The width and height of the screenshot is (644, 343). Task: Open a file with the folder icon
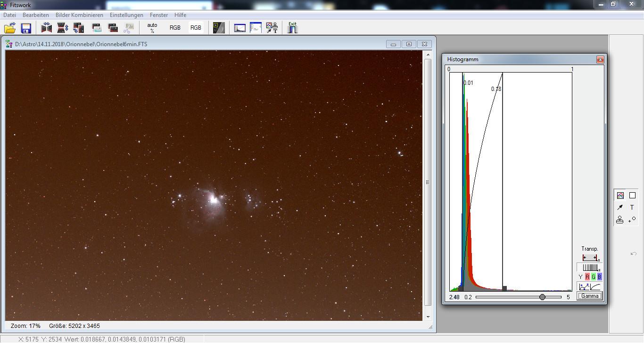click(x=10, y=28)
